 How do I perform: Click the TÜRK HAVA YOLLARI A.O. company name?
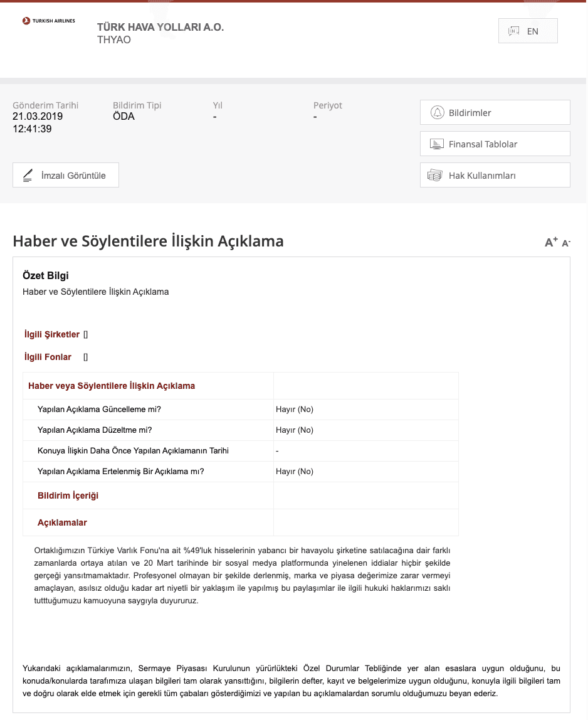point(160,27)
